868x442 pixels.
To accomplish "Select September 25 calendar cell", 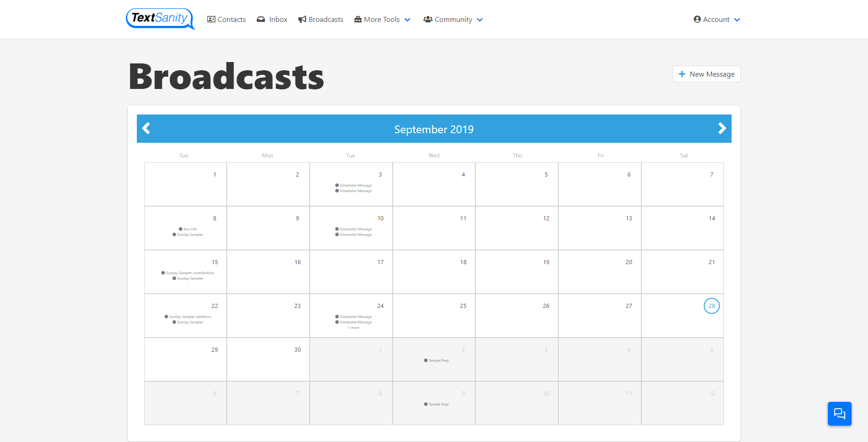I will tap(434, 316).
